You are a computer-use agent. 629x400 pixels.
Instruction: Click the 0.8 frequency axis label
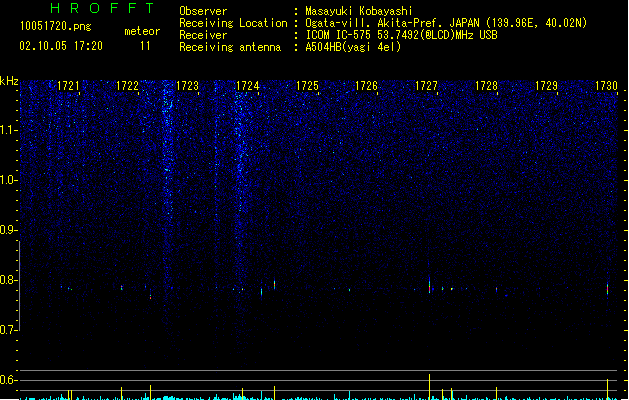9,280
